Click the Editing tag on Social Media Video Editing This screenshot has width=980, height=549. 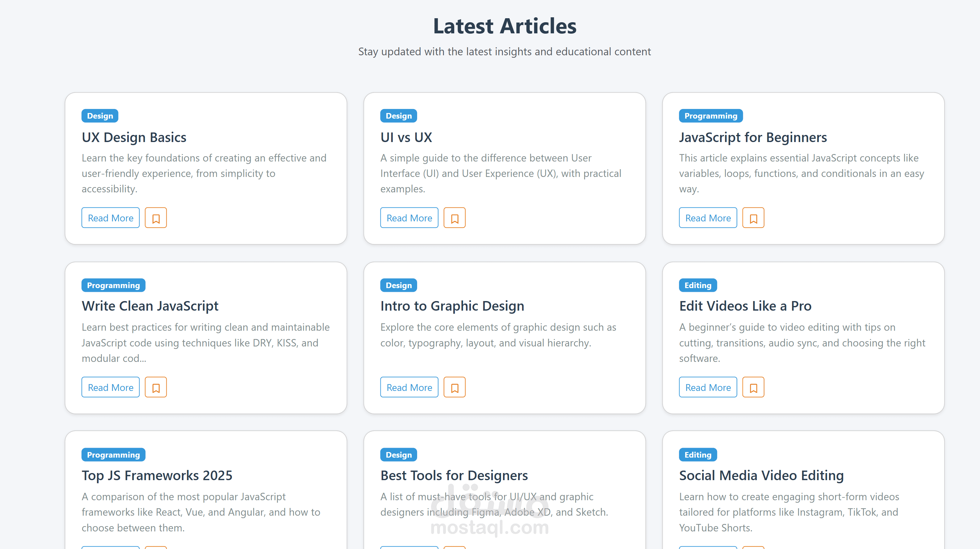point(697,455)
